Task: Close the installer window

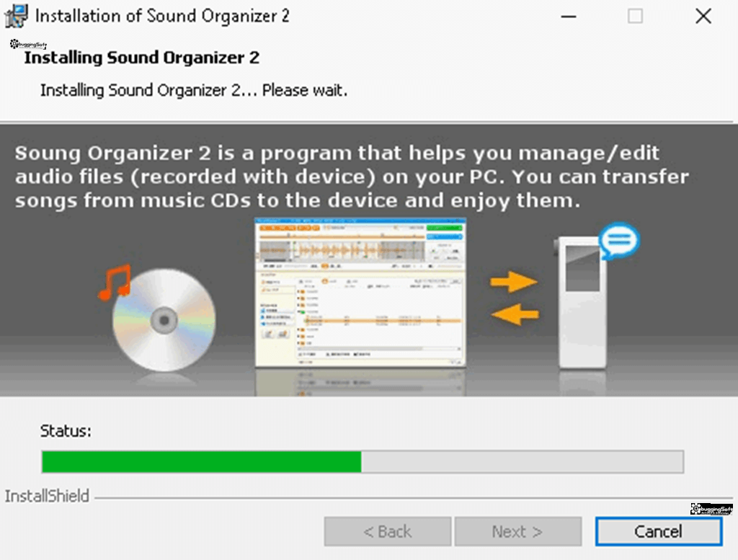Action: pos(703,16)
